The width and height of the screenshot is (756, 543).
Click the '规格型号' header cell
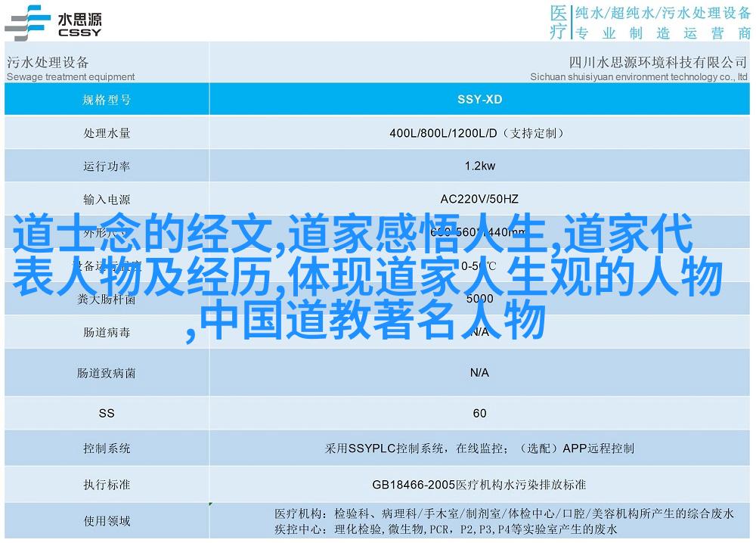point(107,100)
